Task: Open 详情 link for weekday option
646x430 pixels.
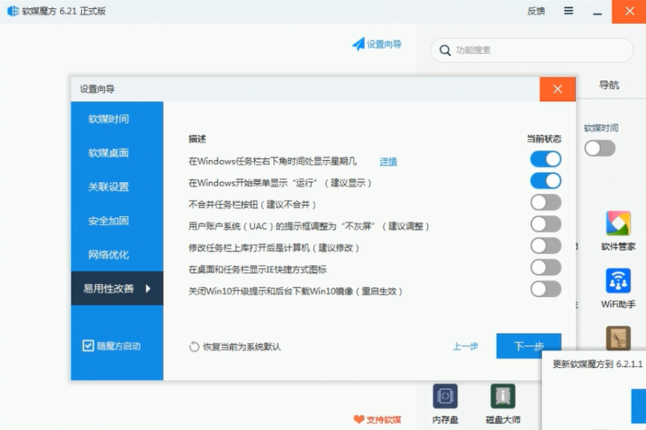Action: click(388, 161)
